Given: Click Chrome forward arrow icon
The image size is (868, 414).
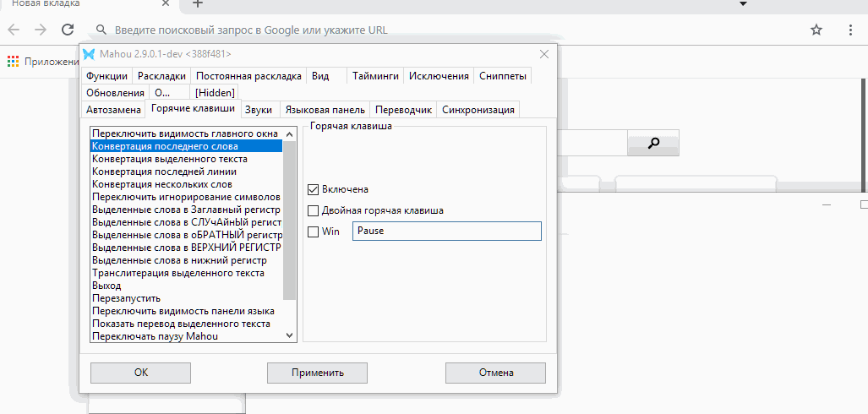Looking at the screenshot, I should [x=41, y=30].
